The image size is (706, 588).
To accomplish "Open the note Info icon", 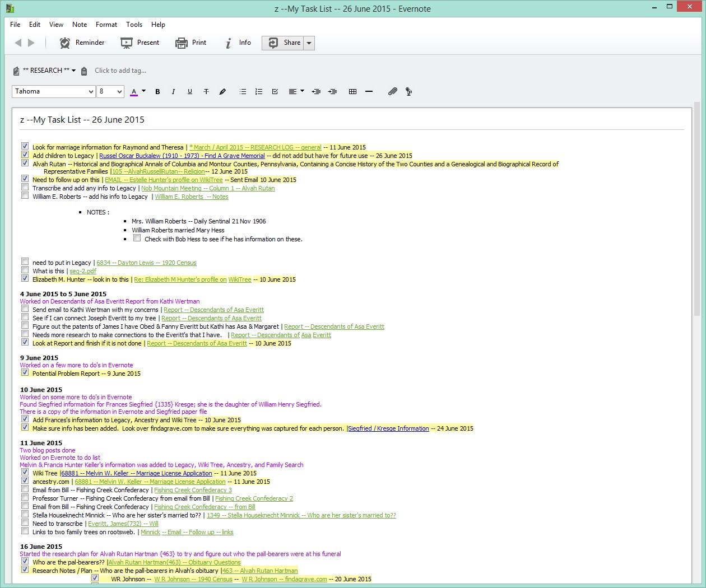I will tap(228, 43).
